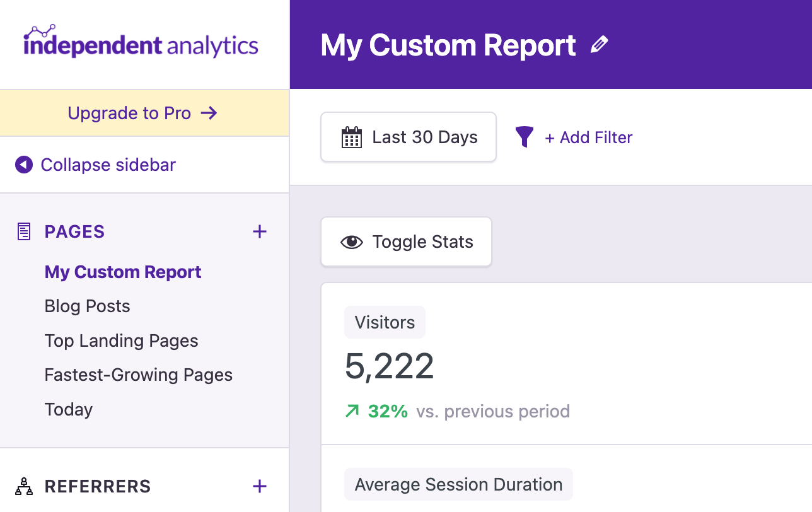Click the Independent Analytics logo
The height and width of the screenshot is (512, 812).
click(x=140, y=43)
